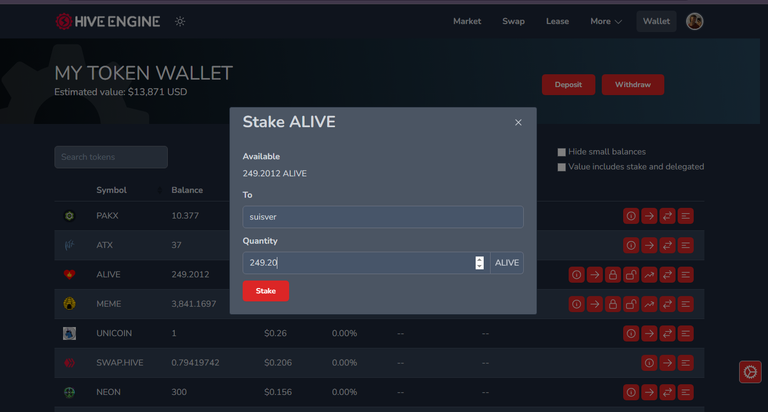Image resolution: width=768 pixels, height=412 pixels.
Task: Open history list icon for NEON
Action: click(685, 392)
